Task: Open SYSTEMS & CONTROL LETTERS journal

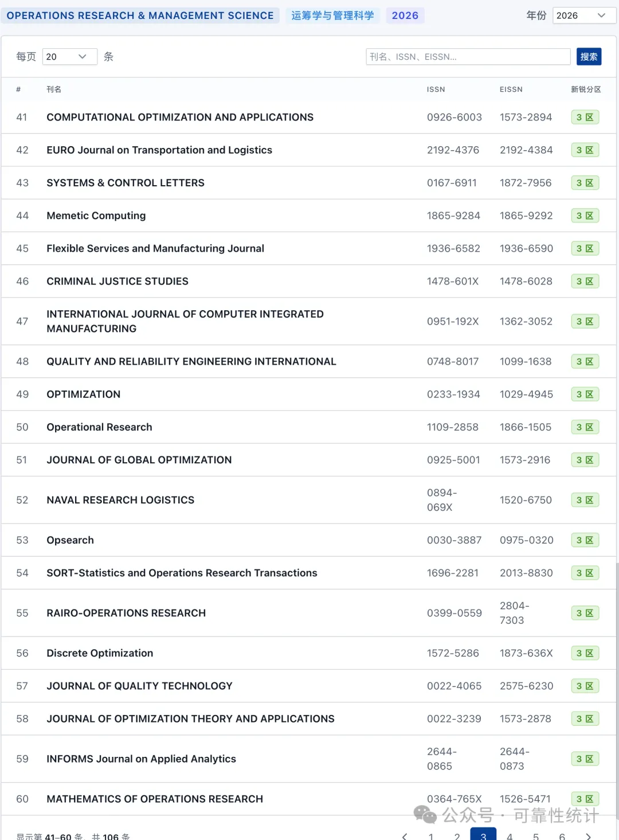Action: coord(126,182)
